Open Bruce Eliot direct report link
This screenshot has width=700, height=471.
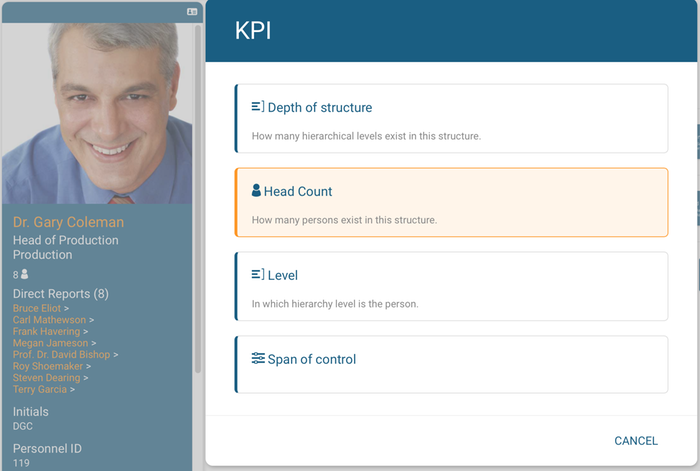[x=37, y=308]
